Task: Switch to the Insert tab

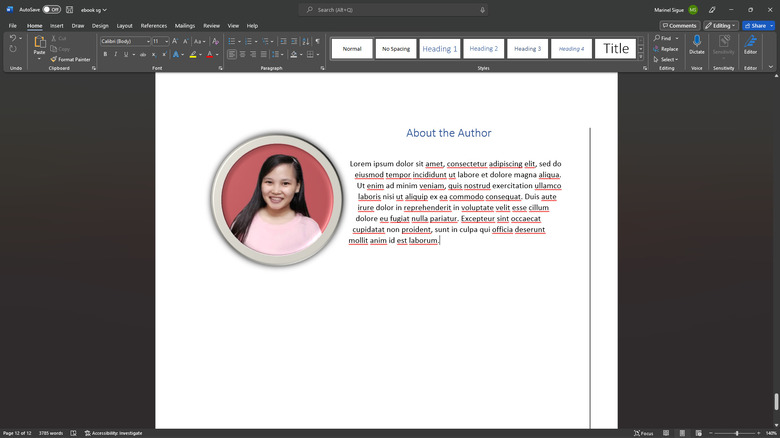Action: click(x=57, y=25)
